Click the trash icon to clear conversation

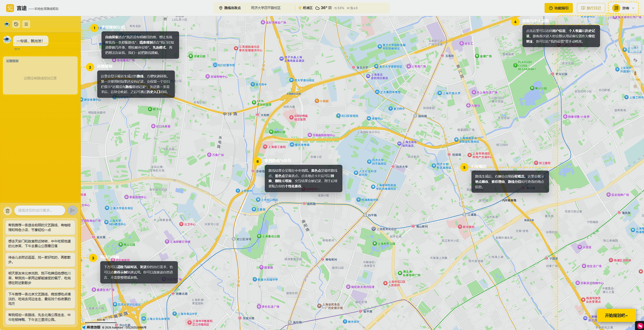(x=8, y=211)
